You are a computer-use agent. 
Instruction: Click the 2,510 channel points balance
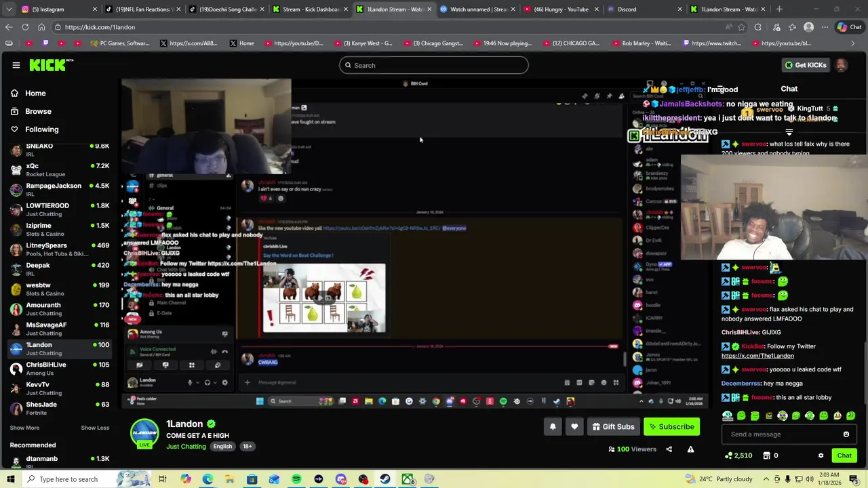click(x=738, y=455)
